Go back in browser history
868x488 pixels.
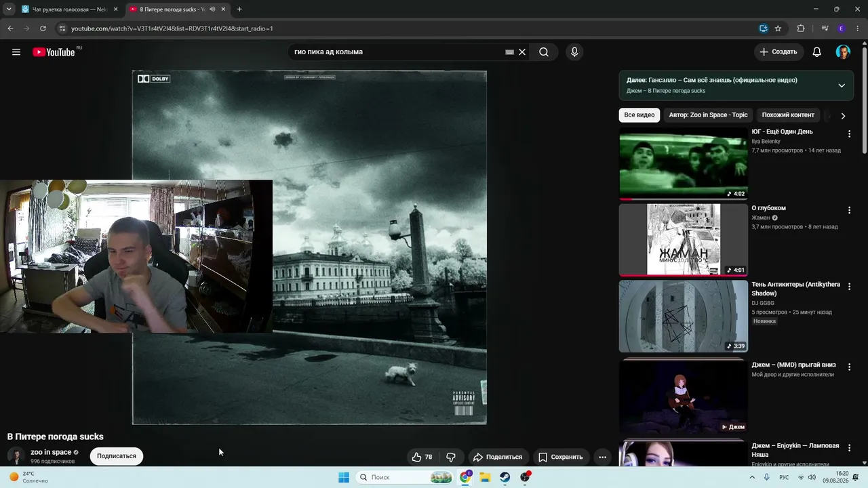click(x=10, y=28)
